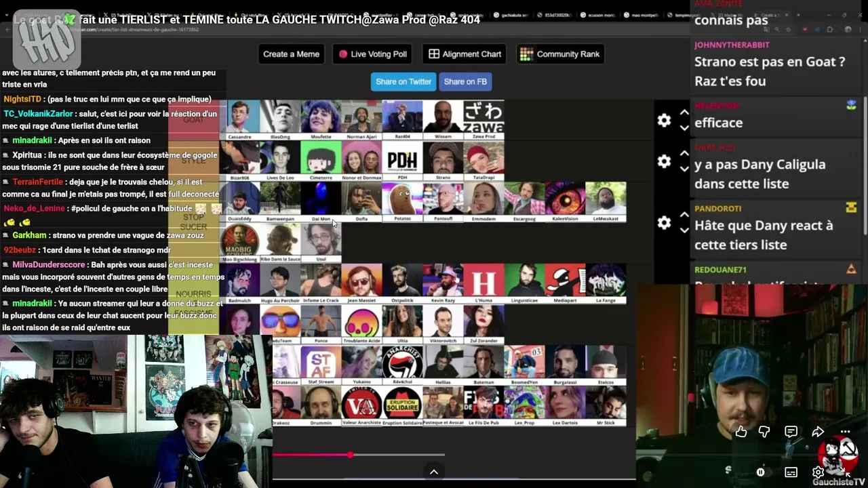Select the La Fange logo tile
The image size is (868, 488).
(606, 283)
